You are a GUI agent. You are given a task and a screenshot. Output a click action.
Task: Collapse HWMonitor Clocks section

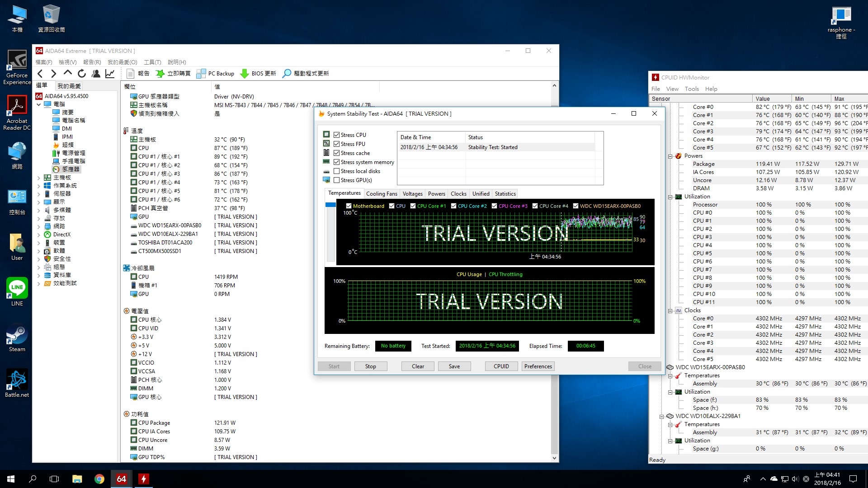coord(670,310)
